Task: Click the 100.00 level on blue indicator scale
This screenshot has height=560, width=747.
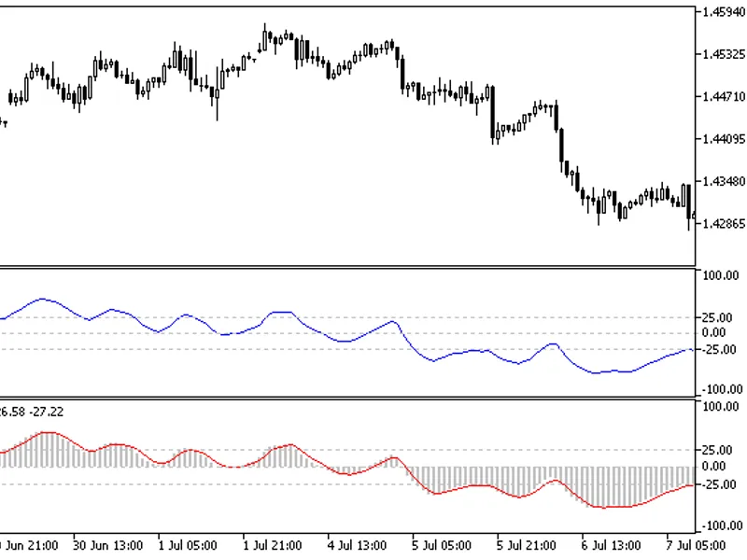Action: pos(721,275)
